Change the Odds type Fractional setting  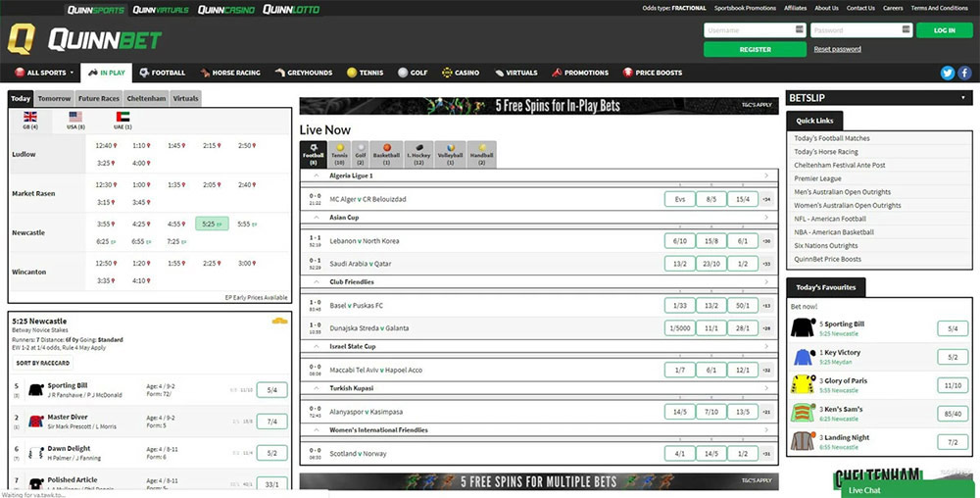[x=674, y=8]
